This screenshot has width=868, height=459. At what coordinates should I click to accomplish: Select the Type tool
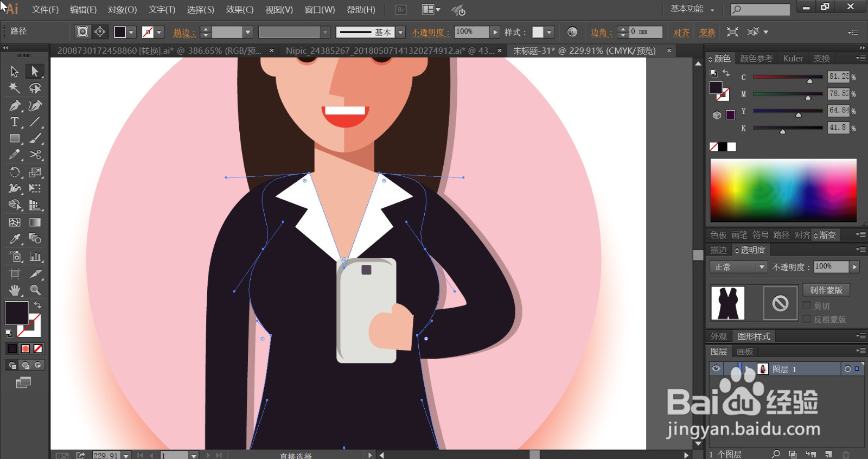click(x=15, y=122)
